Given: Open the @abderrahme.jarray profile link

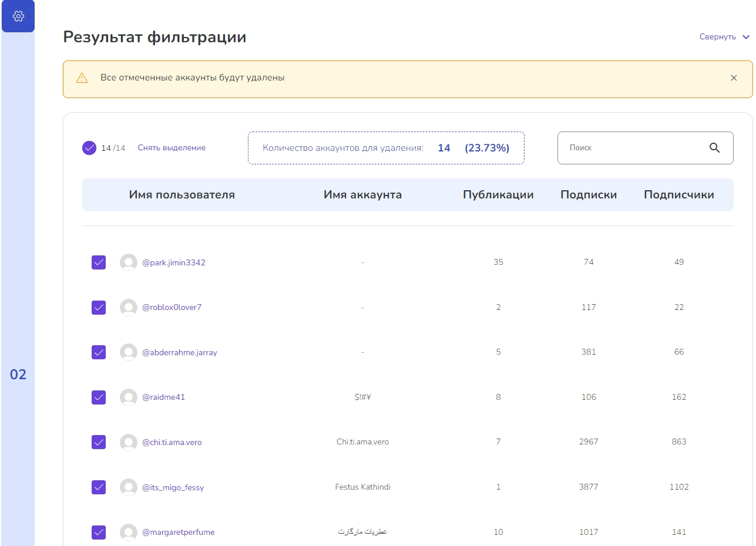Looking at the screenshot, I should tap(180, 352).
